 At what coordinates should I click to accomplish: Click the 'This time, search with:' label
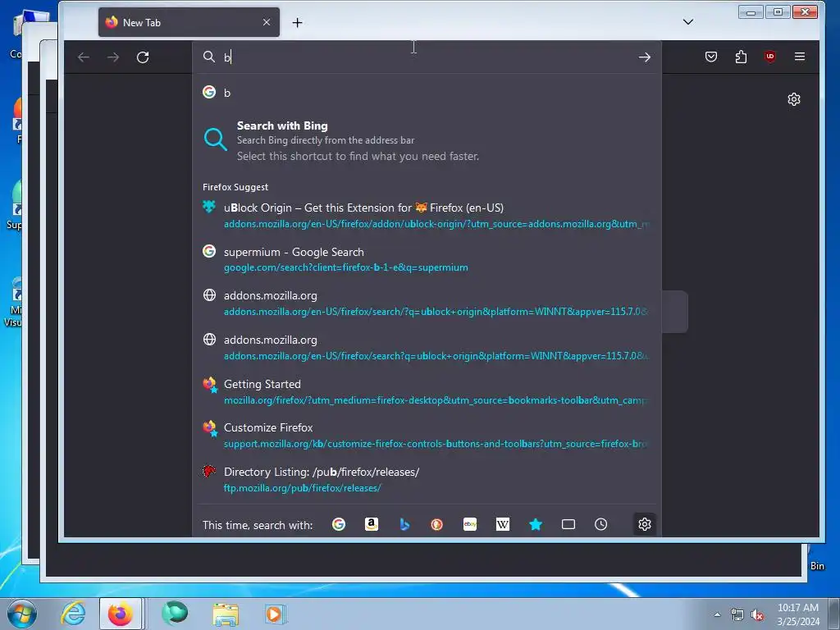257,525
